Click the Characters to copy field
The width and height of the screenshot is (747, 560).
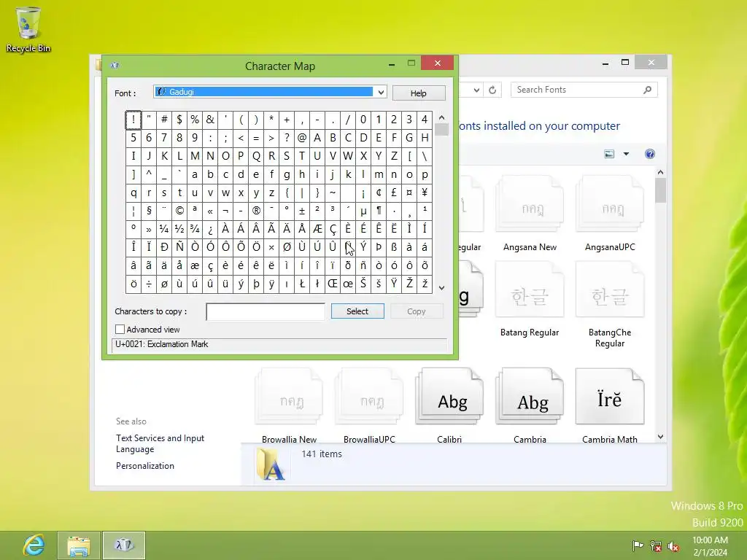coord(266,312)
